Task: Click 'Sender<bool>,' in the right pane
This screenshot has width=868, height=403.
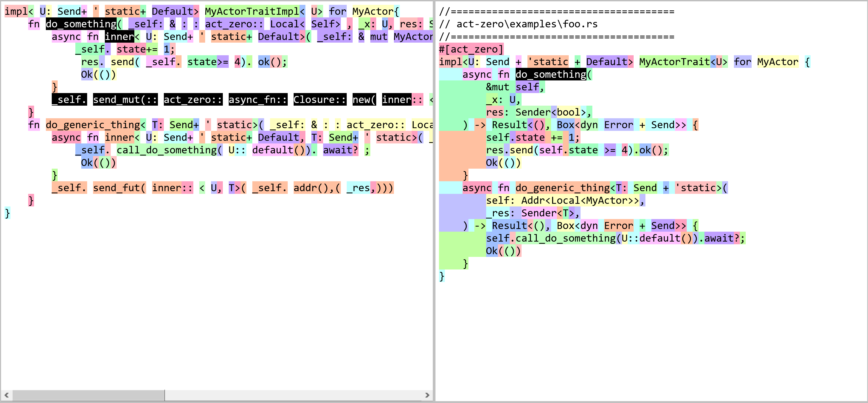Action: [554, 112]
